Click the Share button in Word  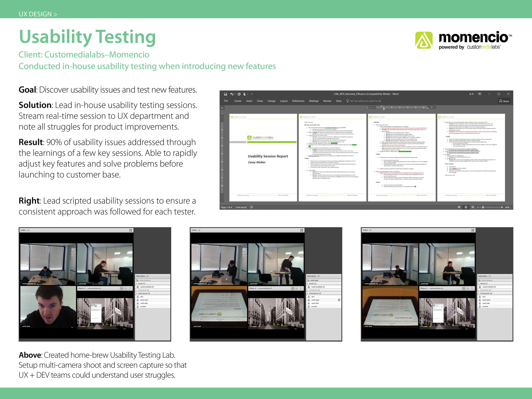504,101
